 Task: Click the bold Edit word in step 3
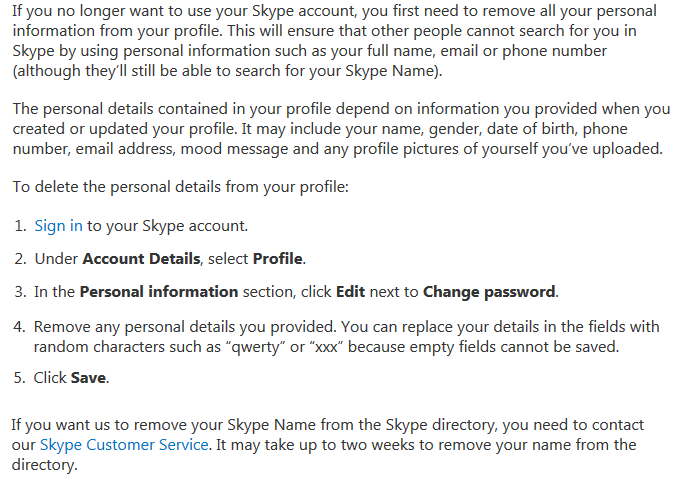350,292
